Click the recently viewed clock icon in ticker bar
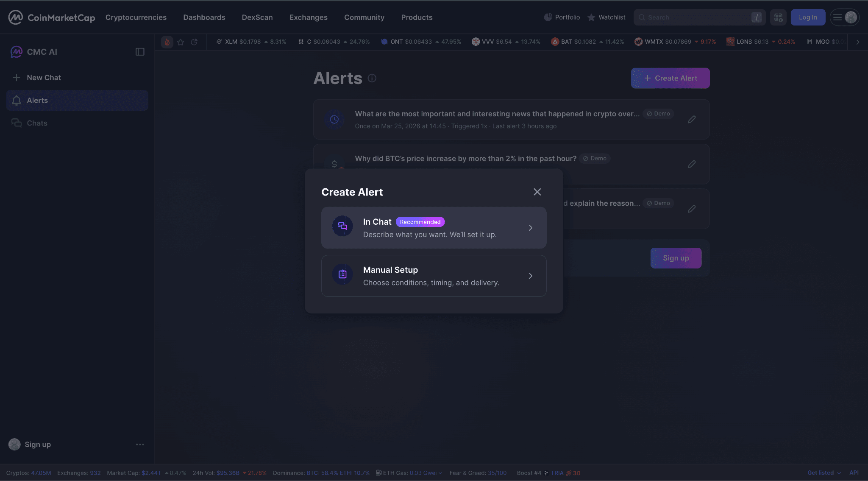The image size is (868, 481). click(194, 42)
